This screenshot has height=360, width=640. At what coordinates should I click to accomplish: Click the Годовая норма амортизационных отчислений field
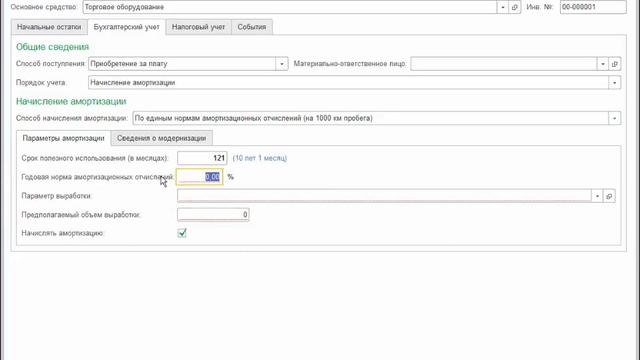[200, 177]
